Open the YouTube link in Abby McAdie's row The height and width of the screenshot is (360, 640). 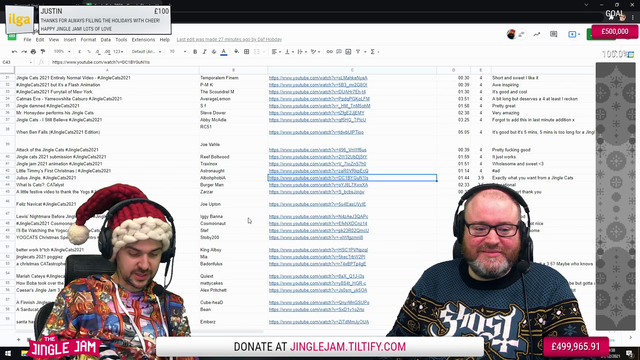pyautogui.click(x=317, y=120)
